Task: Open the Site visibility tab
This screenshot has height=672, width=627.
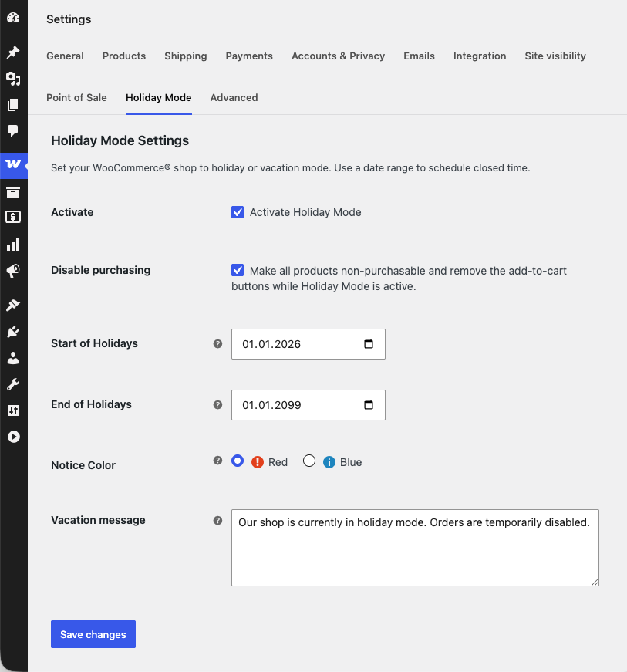Action: [555, 56]
